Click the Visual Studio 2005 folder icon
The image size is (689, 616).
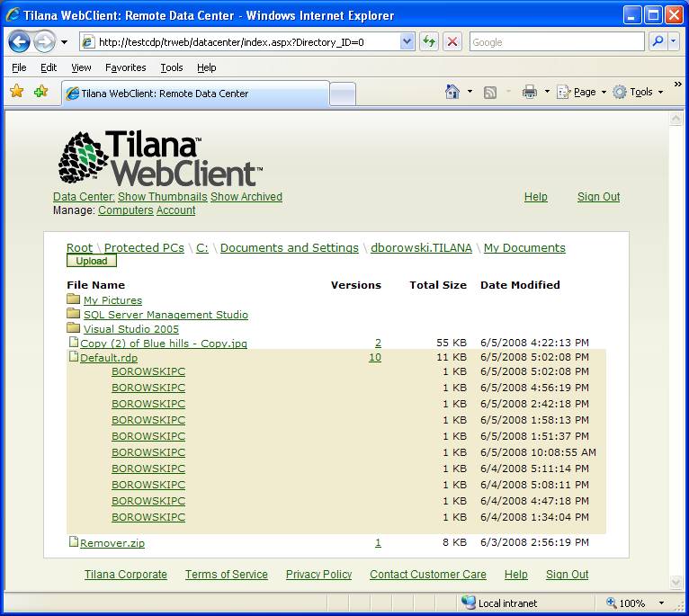point(74,328)
